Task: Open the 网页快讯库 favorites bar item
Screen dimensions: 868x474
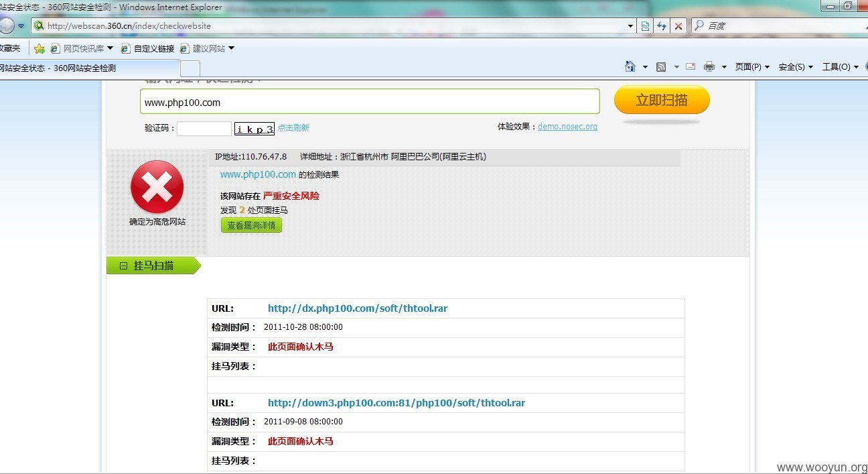Action: (82, 48)
